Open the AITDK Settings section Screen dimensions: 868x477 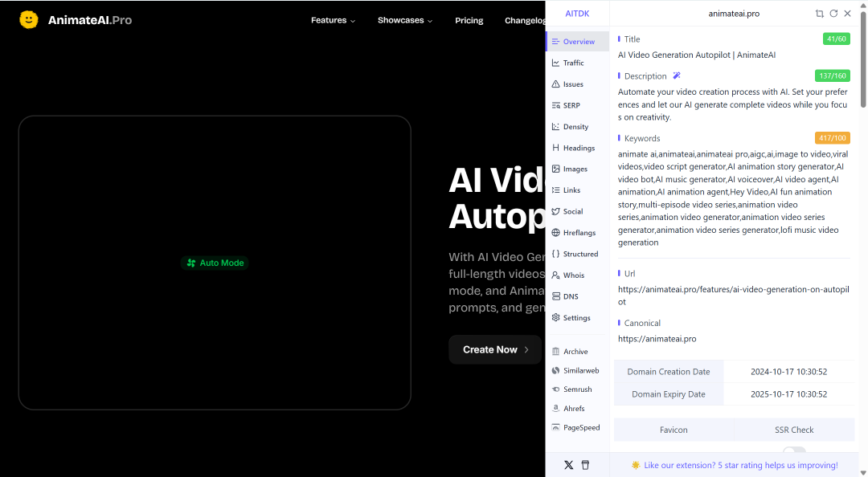click(577, 318)
